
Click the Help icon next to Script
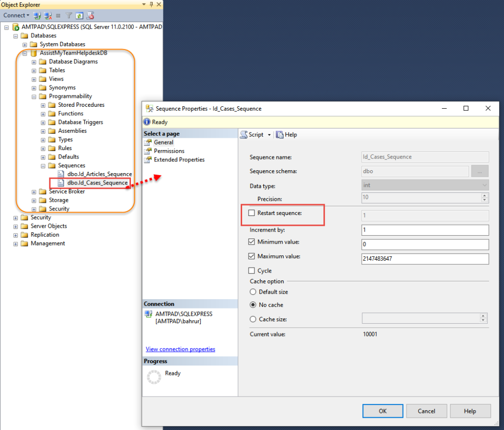[279, 134]
